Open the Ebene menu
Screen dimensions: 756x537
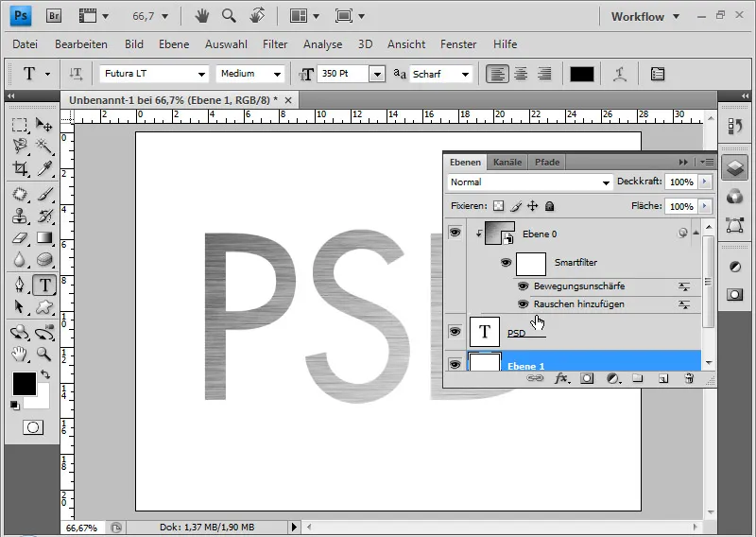pos(174,44)
